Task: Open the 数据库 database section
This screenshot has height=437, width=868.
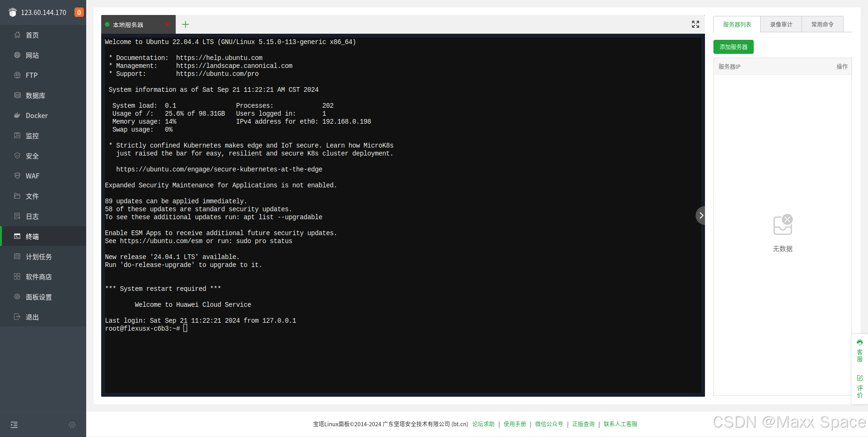Action: (43, 96)
